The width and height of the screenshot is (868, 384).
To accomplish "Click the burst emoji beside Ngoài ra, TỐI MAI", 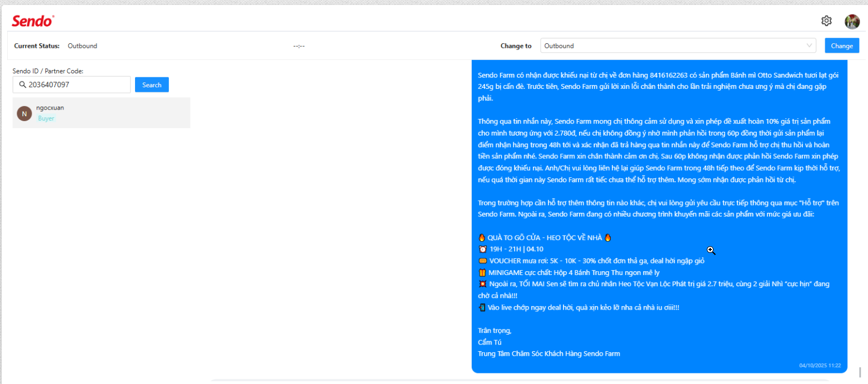I will coord(482,284).
